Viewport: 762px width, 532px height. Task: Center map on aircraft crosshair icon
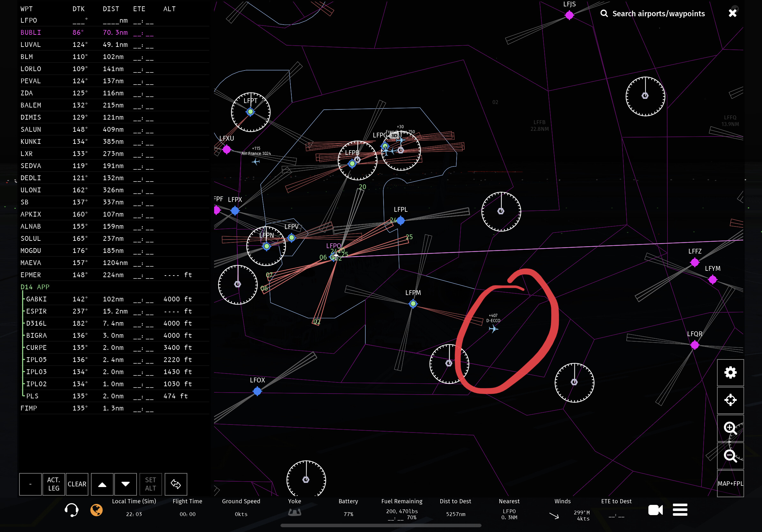click(x=730, y=400)
